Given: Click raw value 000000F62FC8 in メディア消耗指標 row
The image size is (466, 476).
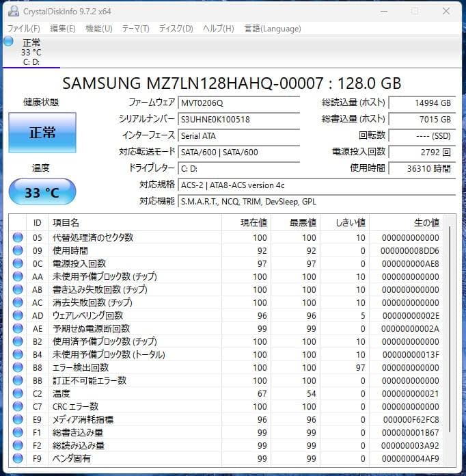Looking at the screenshot, I should pos(411,419).
